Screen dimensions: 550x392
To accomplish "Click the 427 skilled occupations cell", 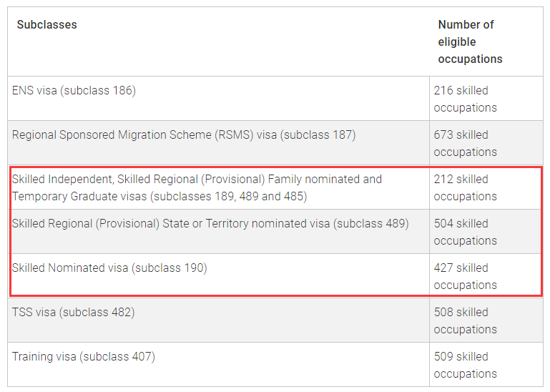I will [465, 276].
